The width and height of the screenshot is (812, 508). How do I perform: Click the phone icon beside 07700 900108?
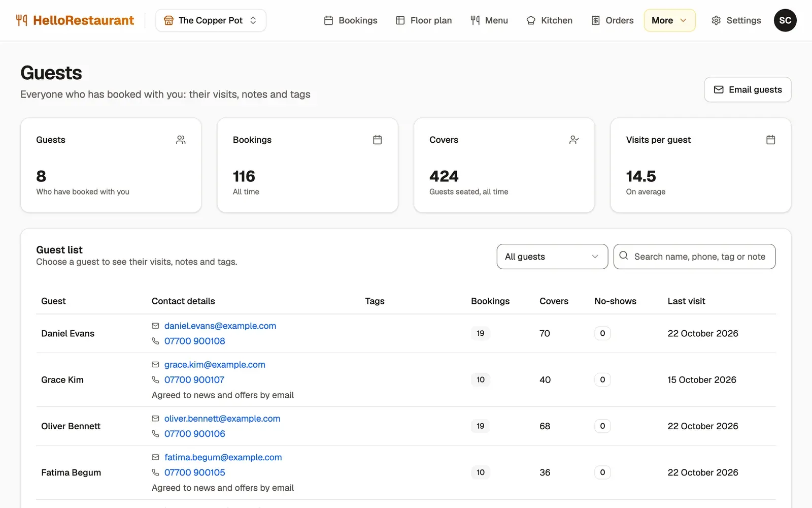[x=155, y=341]
